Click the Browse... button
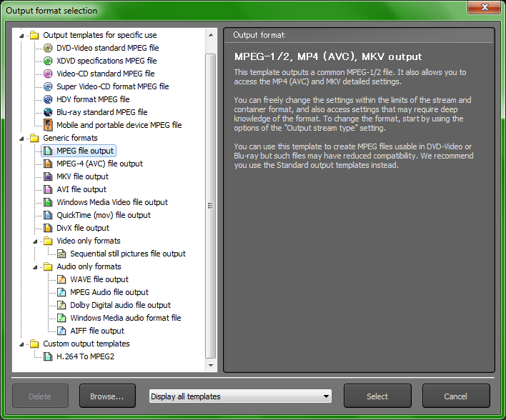 click(107, 396)
